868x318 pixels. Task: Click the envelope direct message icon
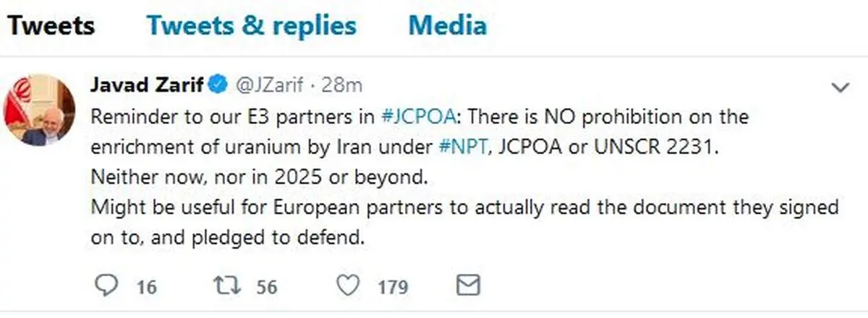click(469, 285)
